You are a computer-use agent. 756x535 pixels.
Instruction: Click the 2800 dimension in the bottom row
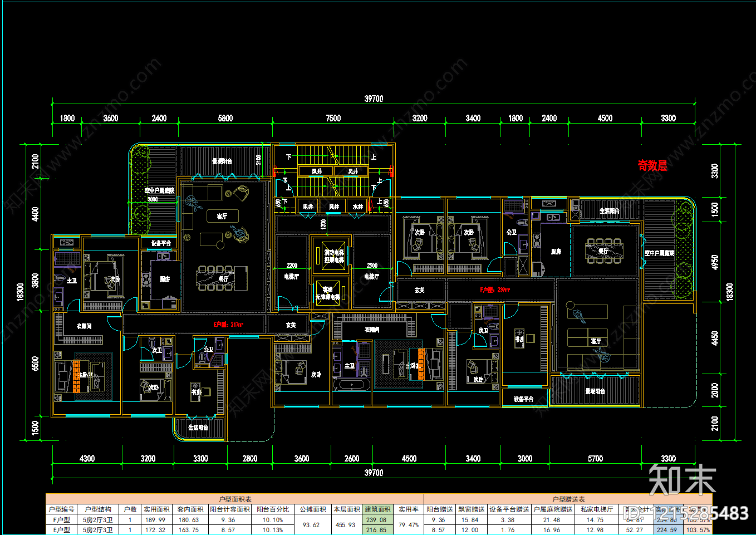(x=250, y=459)
